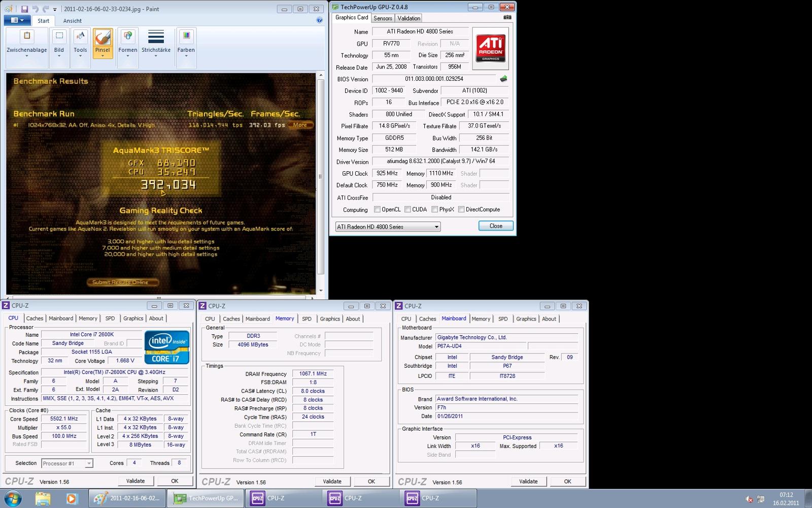Click the Core Voltage value 1.668 V

tap(125, 361)
